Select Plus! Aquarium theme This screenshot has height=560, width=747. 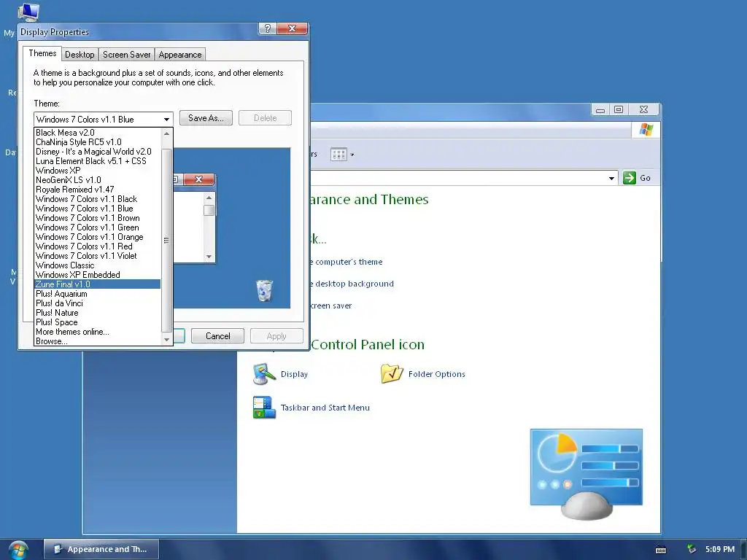coord(98,294)
